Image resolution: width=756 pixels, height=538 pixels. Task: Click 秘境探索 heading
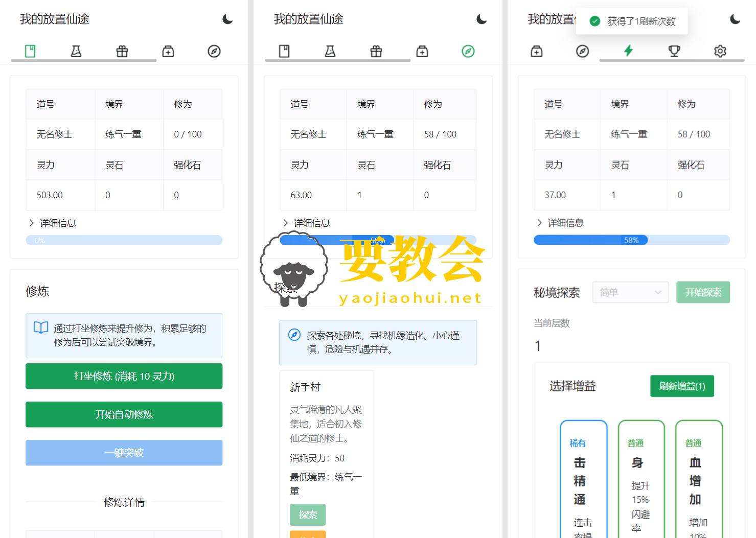(x=557, y=293)
